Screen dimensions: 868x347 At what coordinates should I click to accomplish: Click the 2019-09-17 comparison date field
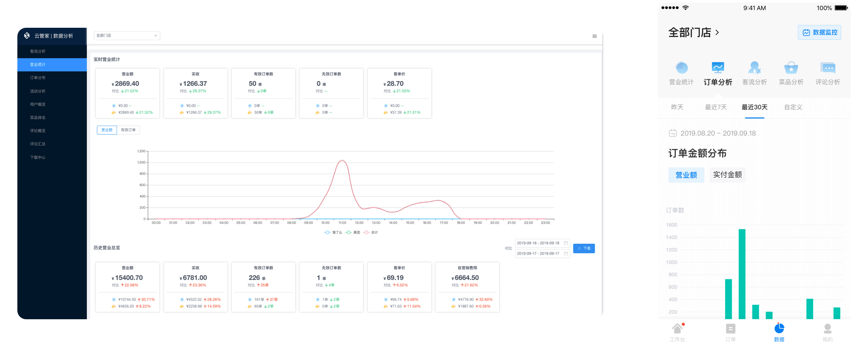[x=542, y=254]
